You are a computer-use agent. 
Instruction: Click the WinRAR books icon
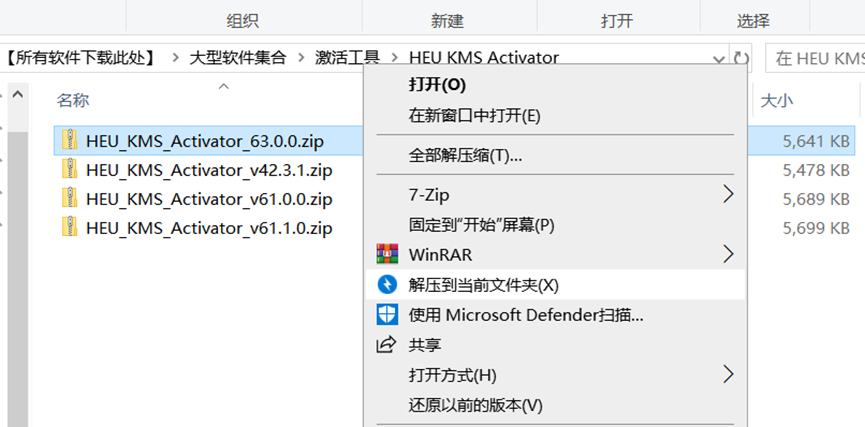[x=387, y=254]
